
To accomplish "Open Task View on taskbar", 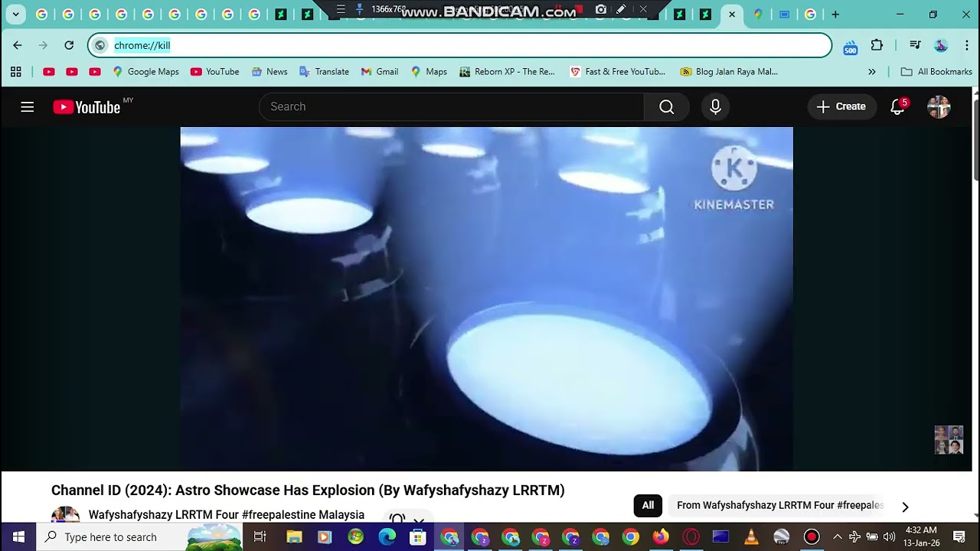I will click(260, 536).
